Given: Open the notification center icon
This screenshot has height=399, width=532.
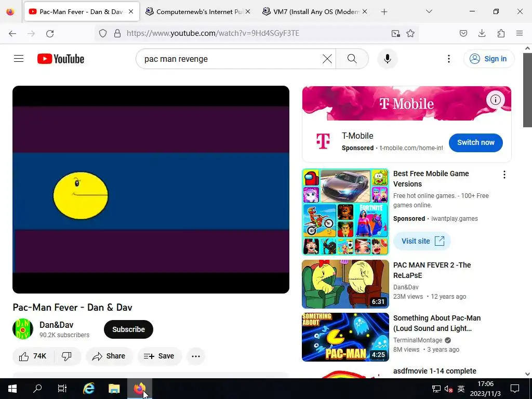Looking at the screenshot, I should (515, 389).
